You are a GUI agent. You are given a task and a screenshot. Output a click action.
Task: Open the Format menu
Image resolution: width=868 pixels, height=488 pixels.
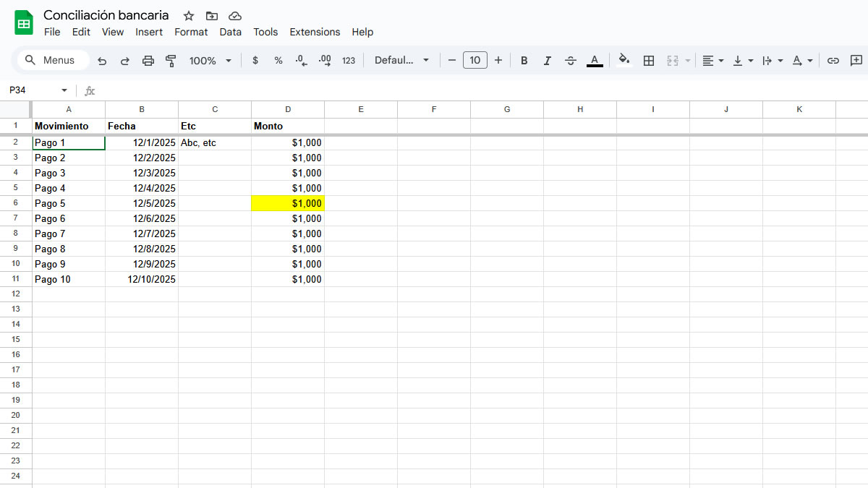(x=191, y=32)
